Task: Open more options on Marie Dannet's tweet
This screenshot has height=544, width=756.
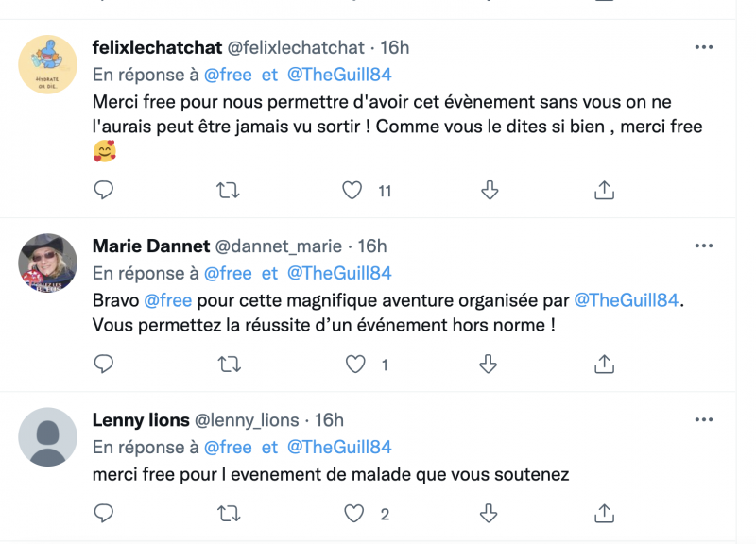Action: (704, 246)
